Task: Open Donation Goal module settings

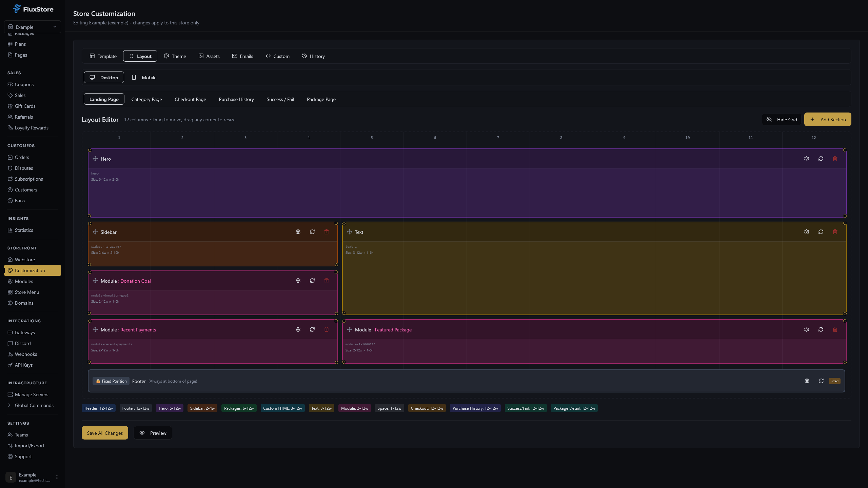Action: pos(298,281)
